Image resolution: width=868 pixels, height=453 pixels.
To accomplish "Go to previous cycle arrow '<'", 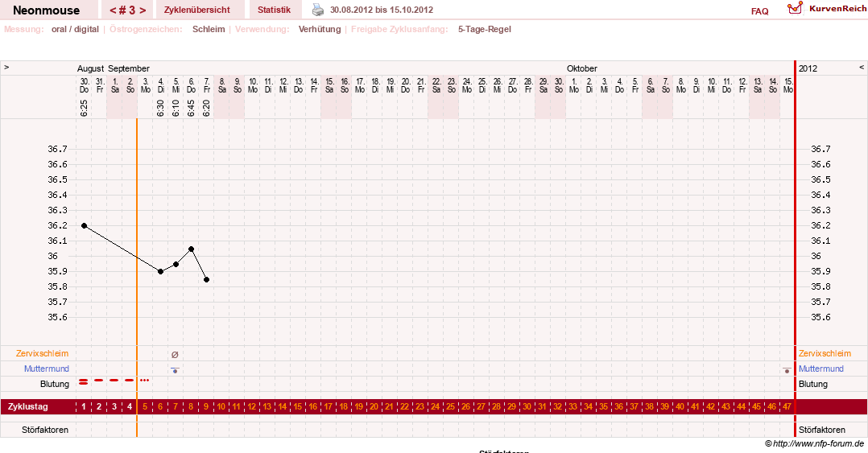I will coord(113,10).
